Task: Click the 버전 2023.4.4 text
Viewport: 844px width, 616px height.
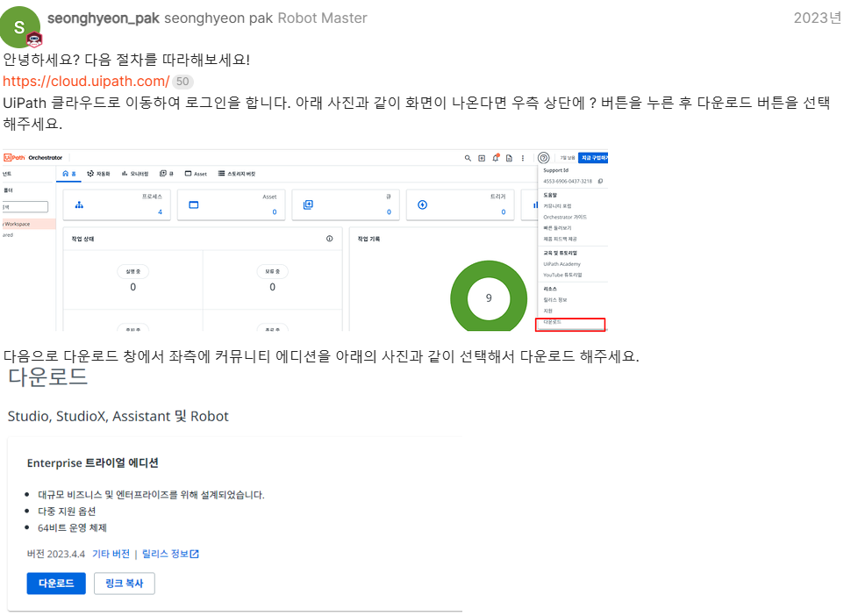Action: click(x=56, y=554)
